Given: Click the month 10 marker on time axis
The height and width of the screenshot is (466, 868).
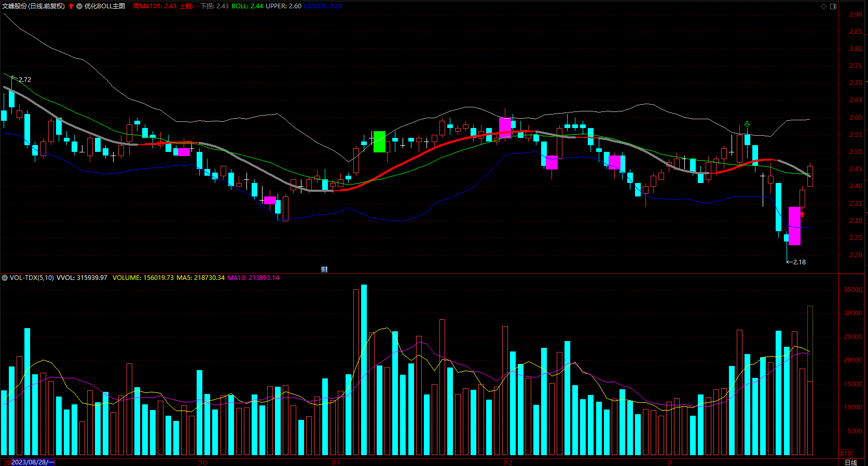Looking at the screenshot, I should pyautogui.click(x=203, y=462).
